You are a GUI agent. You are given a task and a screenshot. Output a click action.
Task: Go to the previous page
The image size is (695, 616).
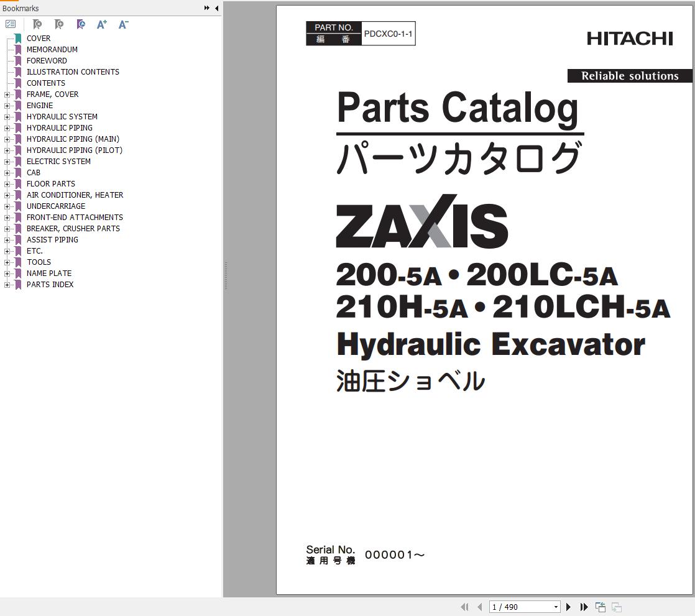pyautogui.click(x=479, y=607)
